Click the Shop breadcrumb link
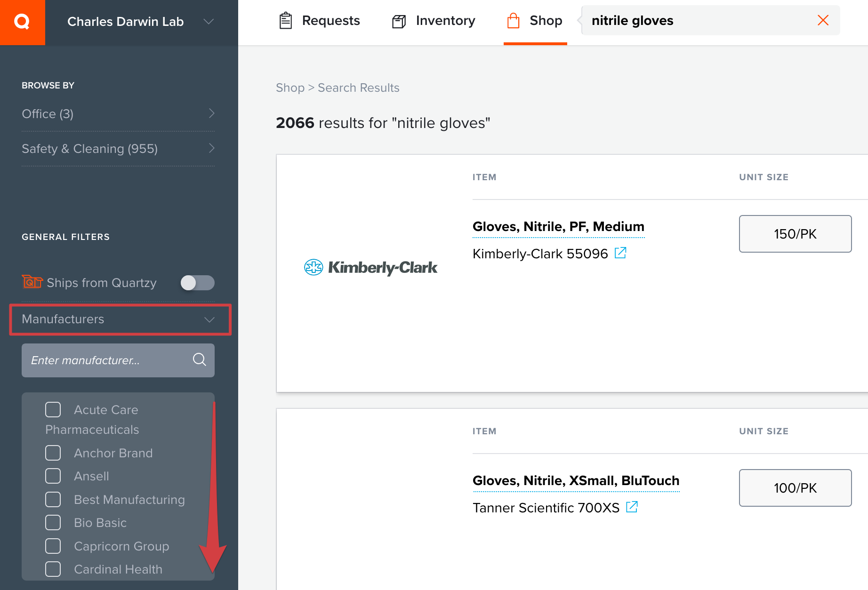Screen dimensions: 868x590 pyautogui.click(x=290, y=88)
